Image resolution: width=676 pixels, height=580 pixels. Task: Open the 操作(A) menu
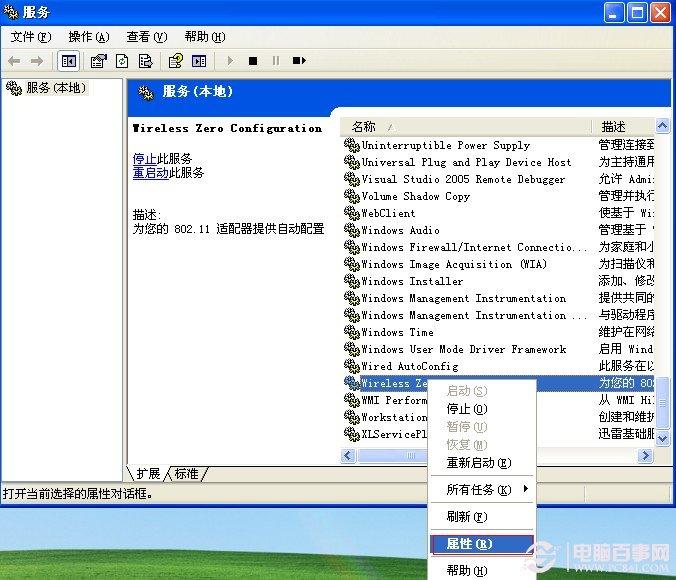click(89, 37)
